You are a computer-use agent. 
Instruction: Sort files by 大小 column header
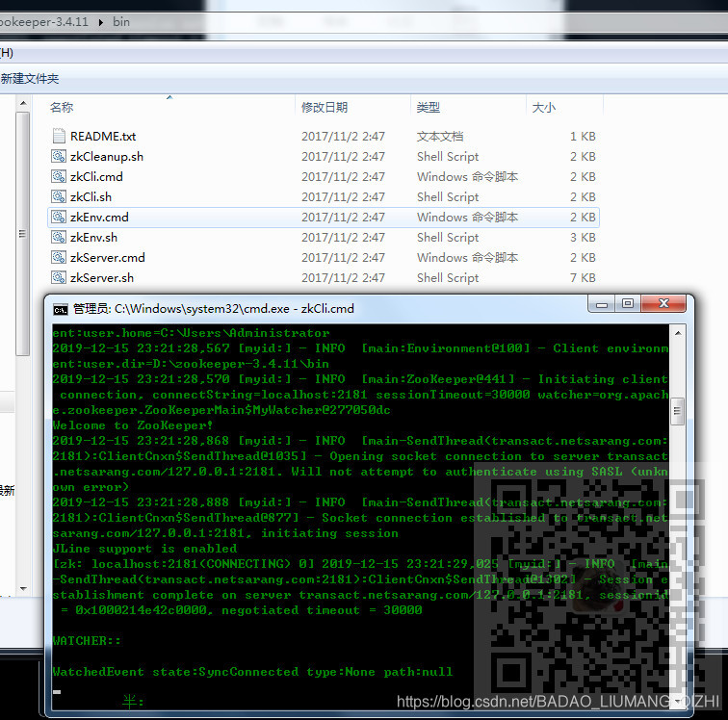coord(544,107)
